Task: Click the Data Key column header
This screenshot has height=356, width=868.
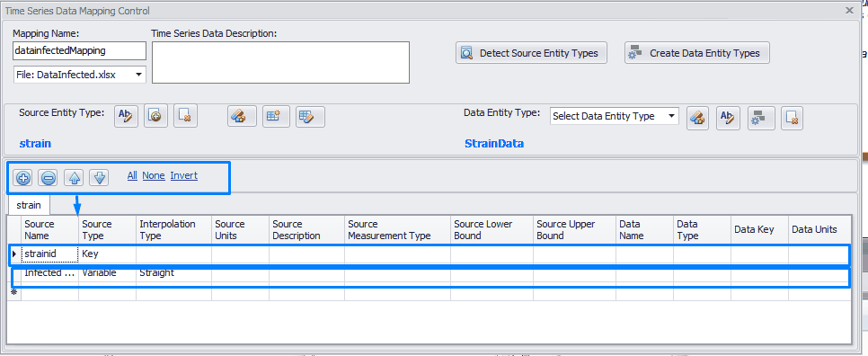Action: tap(759, 230)
